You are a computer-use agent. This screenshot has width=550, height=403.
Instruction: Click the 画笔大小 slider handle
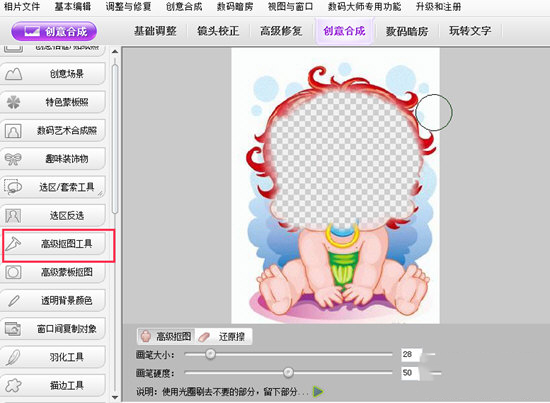(210, 354)
